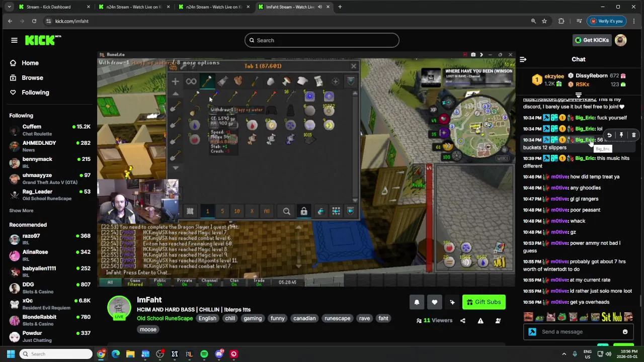Viewport: 644px width, 362px height.
Task: Mute audio on ImFaht Stream tab
Action: point(320,7)
